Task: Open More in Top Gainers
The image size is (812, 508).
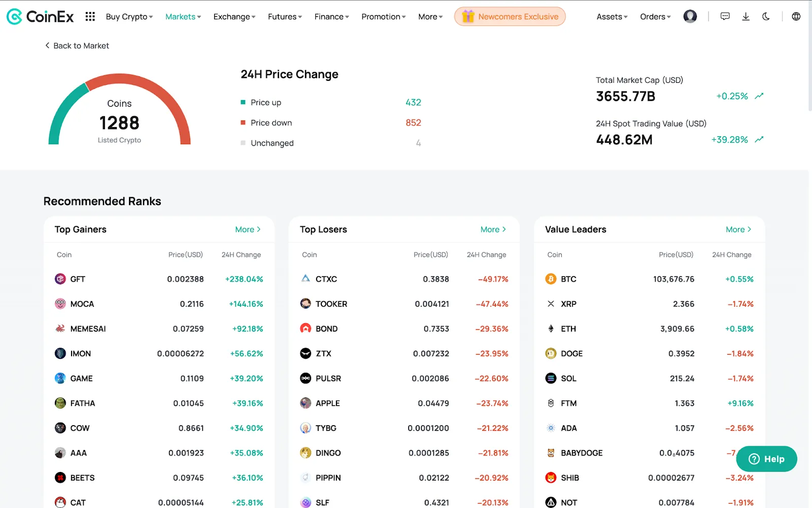Action: [x=248, y=230]
